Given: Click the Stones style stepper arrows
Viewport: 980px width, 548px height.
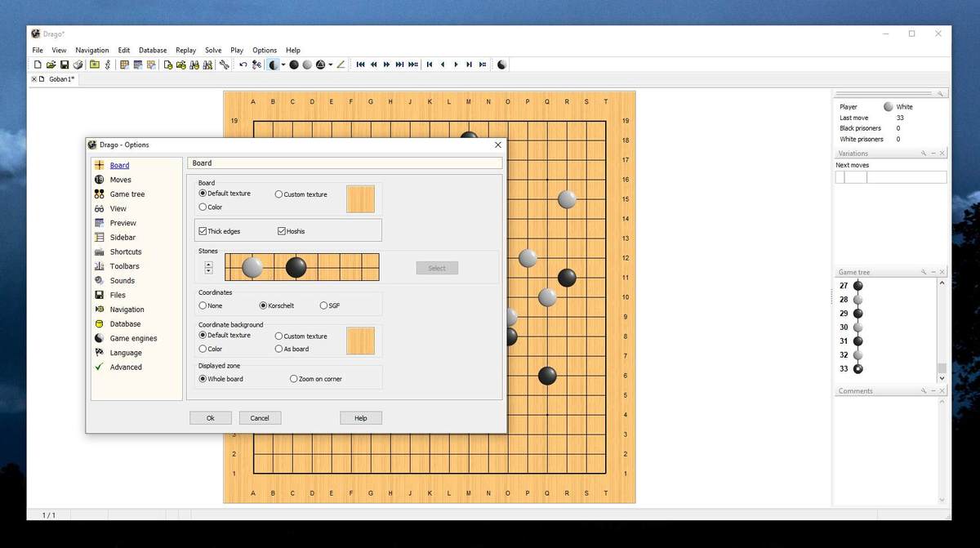Looking at the screenshot, I should click(209, 267).
